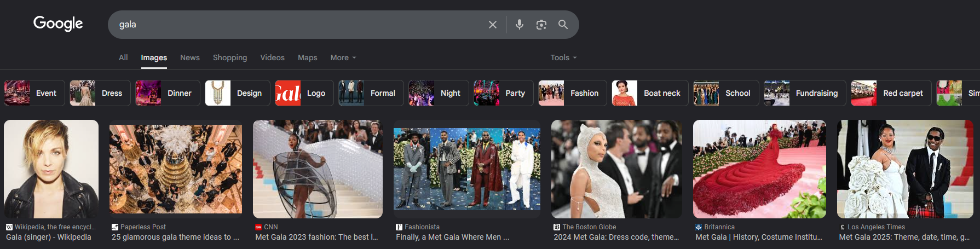The width and height of the screenshot is (980, 249).
Task: Open 'Met Gala 2025: Theme, date, time' link
Action: pyautogui.click(x=904, y=237)
